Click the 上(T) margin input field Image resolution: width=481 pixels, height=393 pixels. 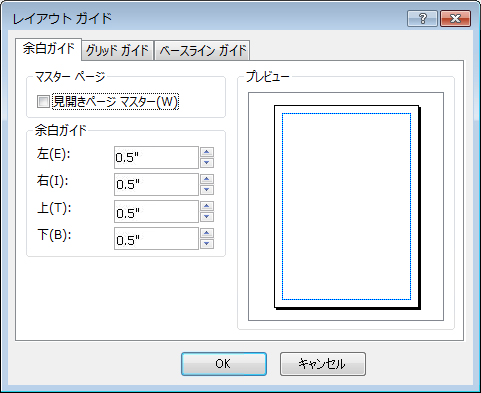point(156,211)
